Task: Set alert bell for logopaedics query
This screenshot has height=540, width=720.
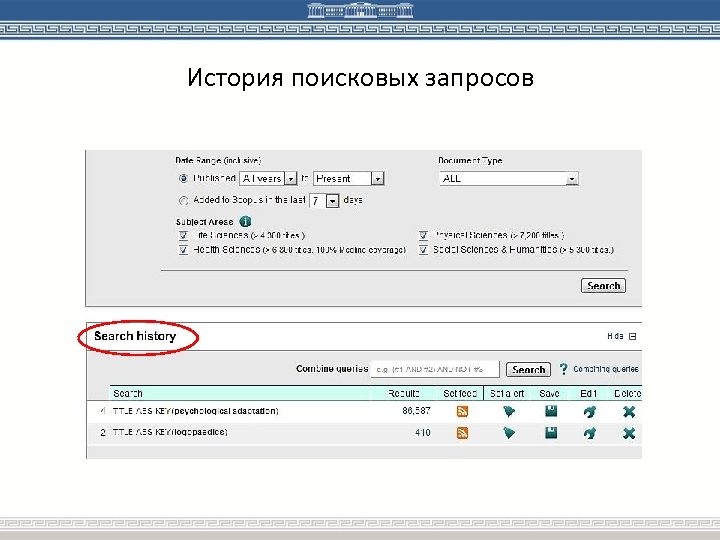Action: click(x=508, y=433)
